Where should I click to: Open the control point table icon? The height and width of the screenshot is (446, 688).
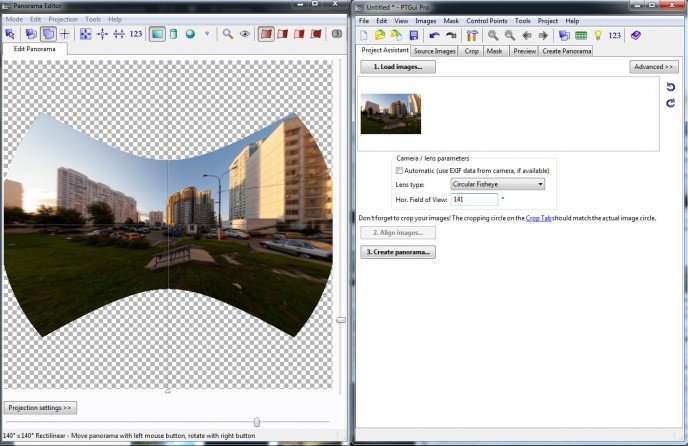click(x=581, y=36)
